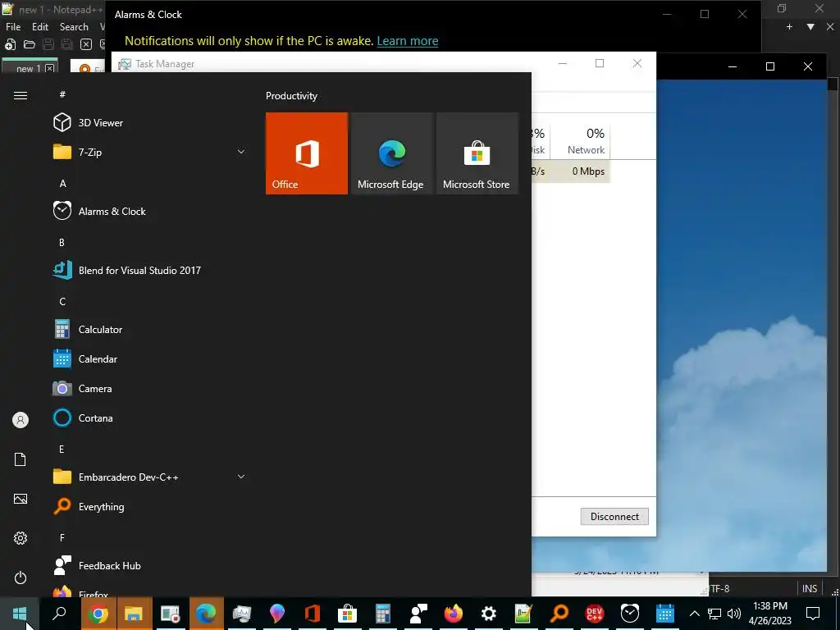Click the Network column in Task Manager
Image resolution: width=840 pixels, height=630 pixels.
[x=586, y=141]
